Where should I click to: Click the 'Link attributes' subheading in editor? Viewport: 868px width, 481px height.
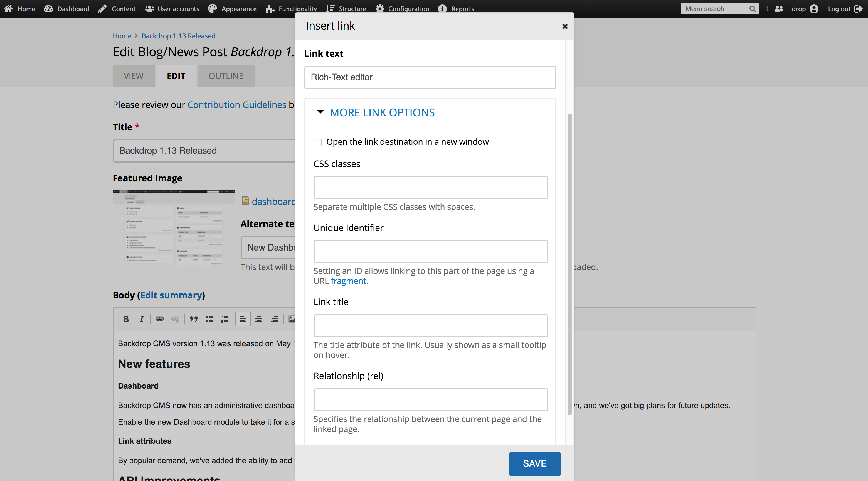[x=145, y=441]
